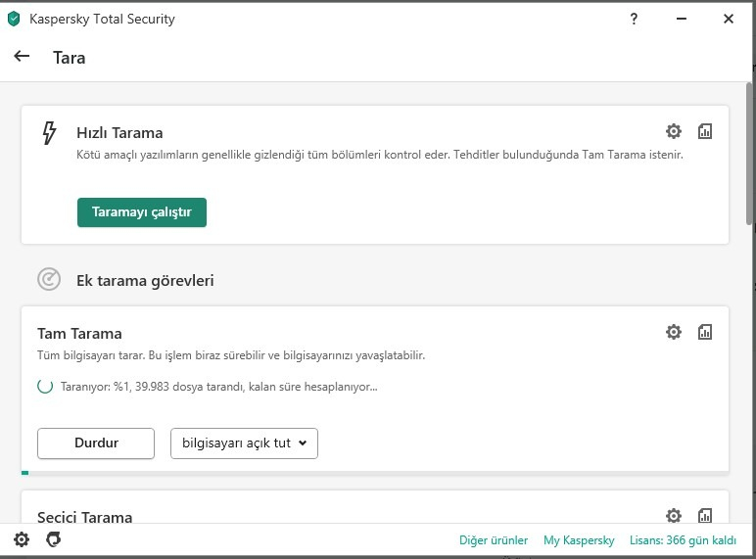Click the Ek tarama görevleri target icon
Viewport: 756px width, 559px height.
(49, 279)
